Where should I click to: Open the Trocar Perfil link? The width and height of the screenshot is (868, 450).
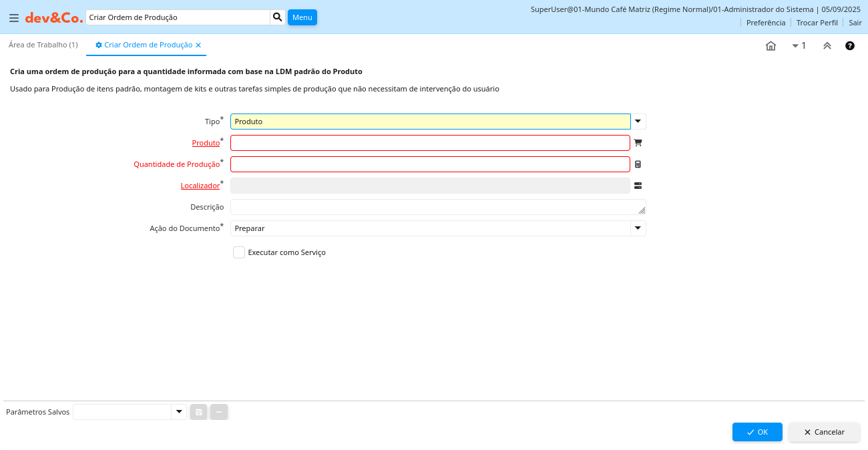coord(817,23)
